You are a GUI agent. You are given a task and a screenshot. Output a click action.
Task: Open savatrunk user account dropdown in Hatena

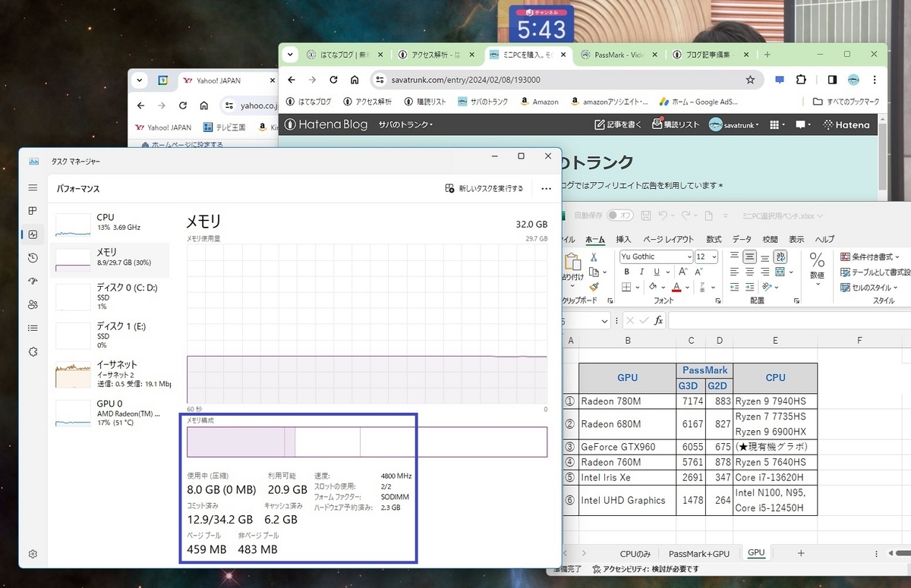[x=735, y=124]
